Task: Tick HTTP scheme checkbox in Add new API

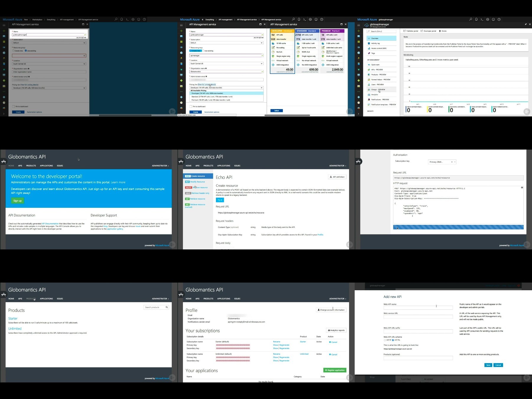Action: point(385,340)
